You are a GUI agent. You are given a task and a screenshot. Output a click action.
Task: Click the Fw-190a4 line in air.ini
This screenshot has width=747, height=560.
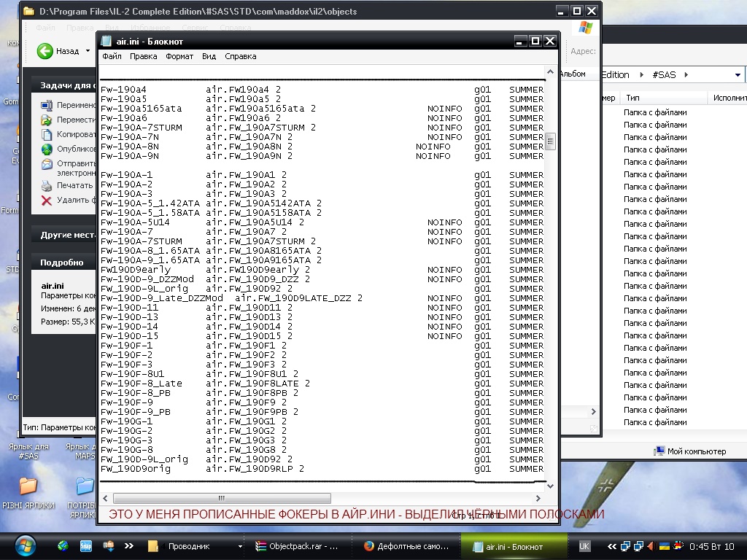pos(322,90)
